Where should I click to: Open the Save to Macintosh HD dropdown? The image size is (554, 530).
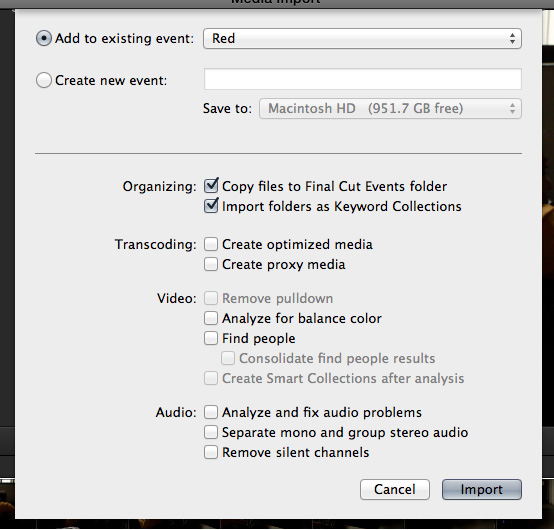390,108
